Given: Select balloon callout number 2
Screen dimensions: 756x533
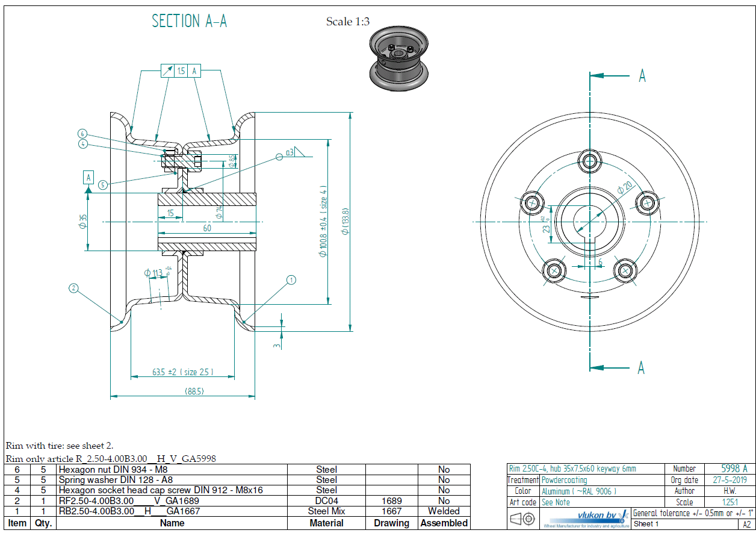Looking at the screenshot, I should pyautogui.click(x=73, y=288).
